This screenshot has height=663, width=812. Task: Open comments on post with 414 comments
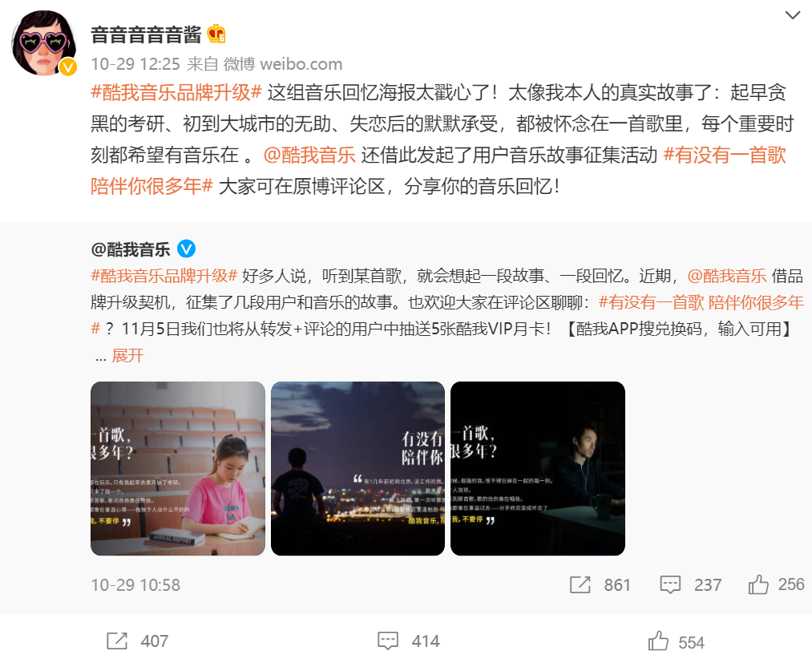point(409,641)
